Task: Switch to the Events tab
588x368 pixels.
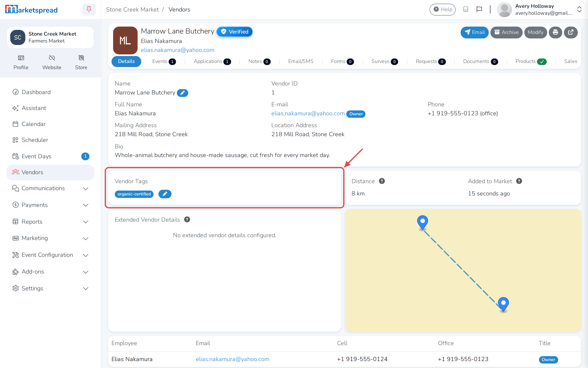Action: (x=164, y=61)
